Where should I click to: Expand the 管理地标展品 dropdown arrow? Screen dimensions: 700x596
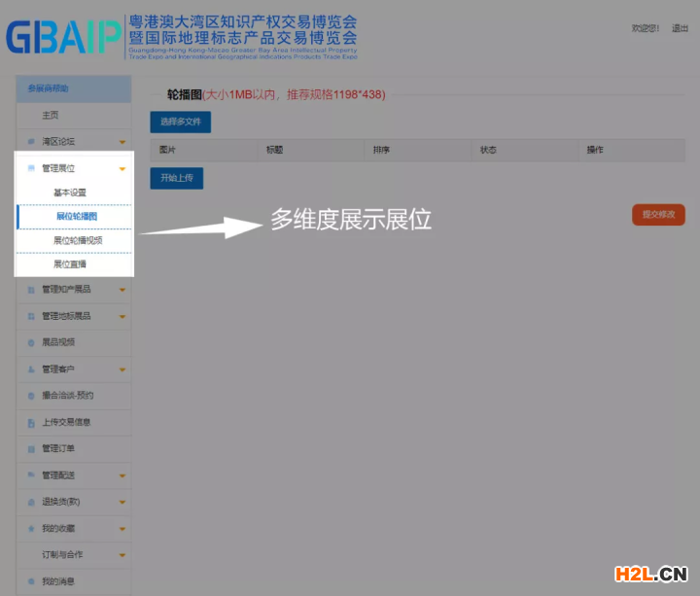coord(122,317)
